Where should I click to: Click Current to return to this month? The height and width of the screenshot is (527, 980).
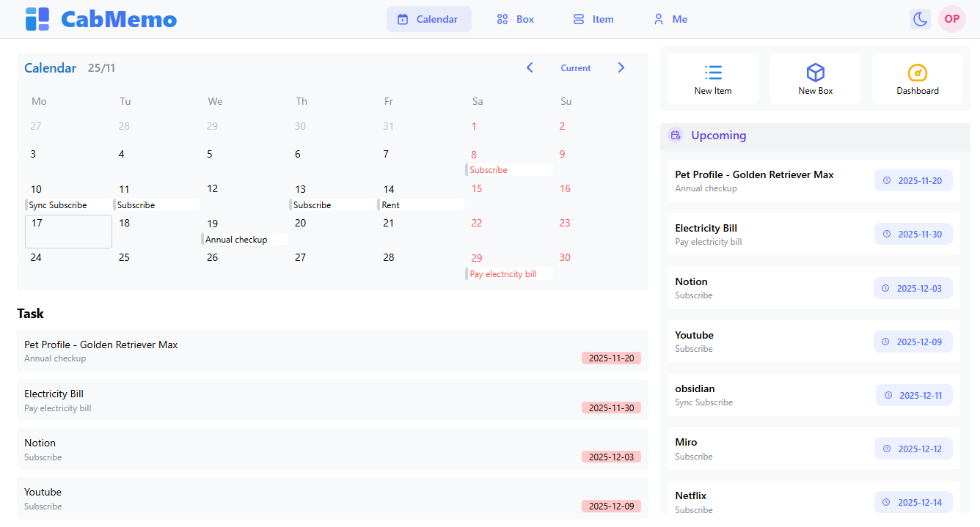(x=575, y=68)
